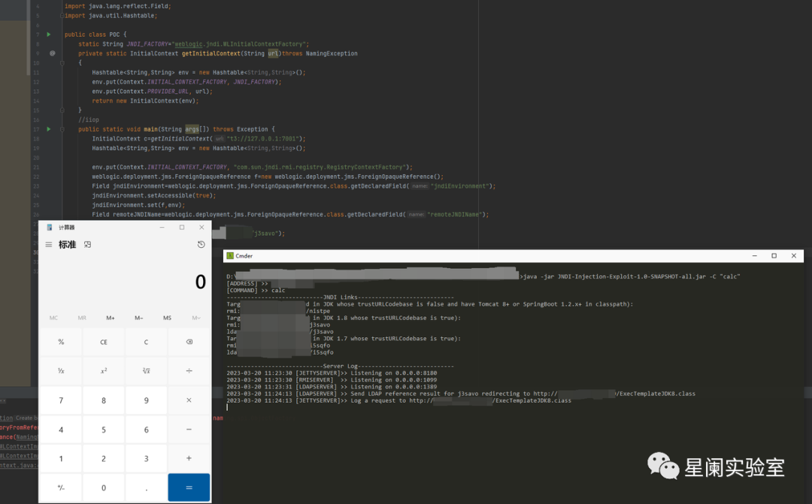Screen dimensions: 812x504
Task: Collapse the import block fold marker
Action: pos(62,16)
